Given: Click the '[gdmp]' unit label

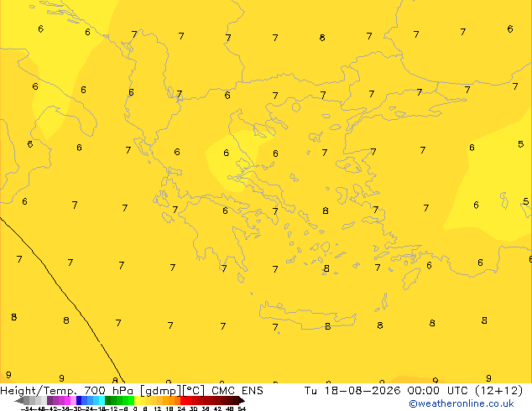Looking at the screenshot, I should coord(161,391).
